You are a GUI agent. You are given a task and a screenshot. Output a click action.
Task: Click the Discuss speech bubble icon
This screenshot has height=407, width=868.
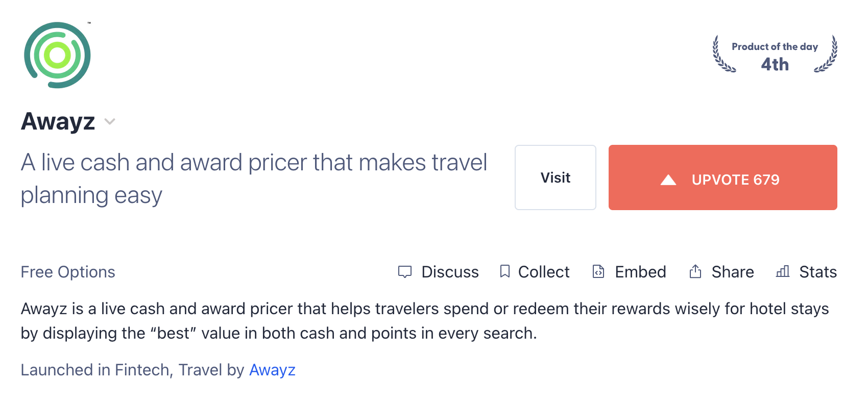(x=405, y=272)
